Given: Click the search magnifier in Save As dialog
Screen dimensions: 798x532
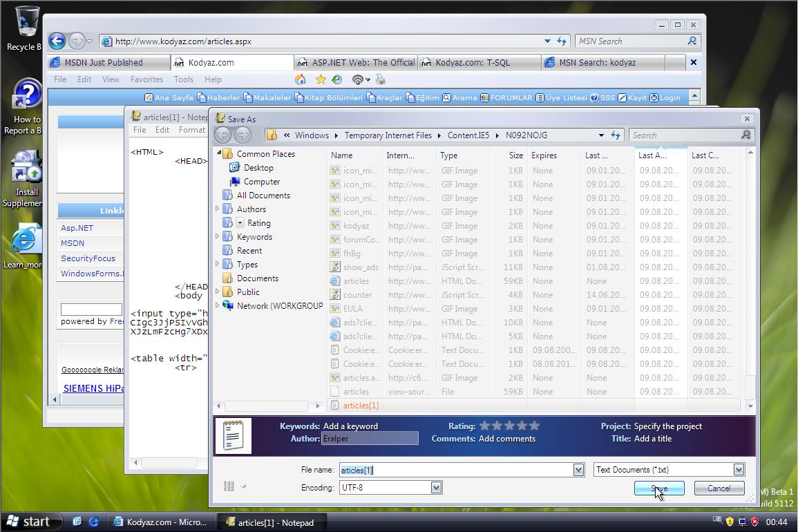Looking at the screenshot, I should (x=745, y=135).
